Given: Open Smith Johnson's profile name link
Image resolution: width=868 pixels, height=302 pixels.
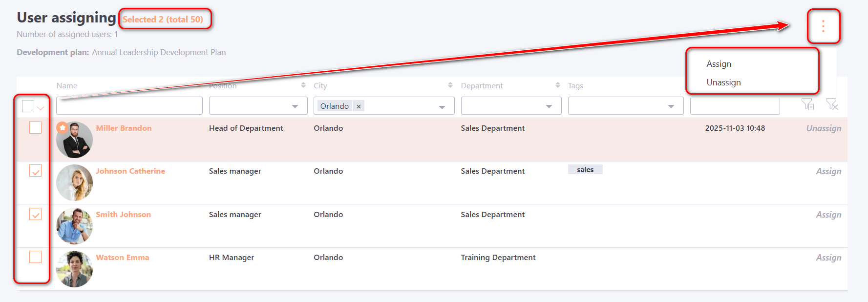Looking at the screenshot, I should point(123,215).
